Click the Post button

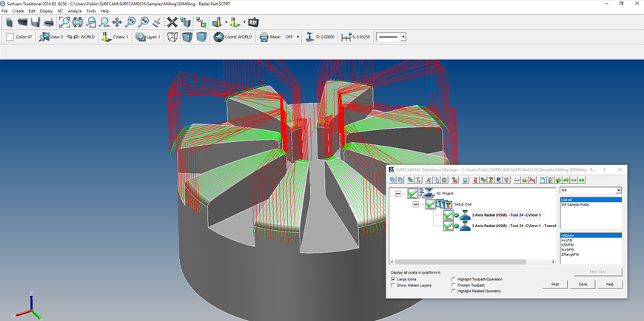[x=555, y=284]
